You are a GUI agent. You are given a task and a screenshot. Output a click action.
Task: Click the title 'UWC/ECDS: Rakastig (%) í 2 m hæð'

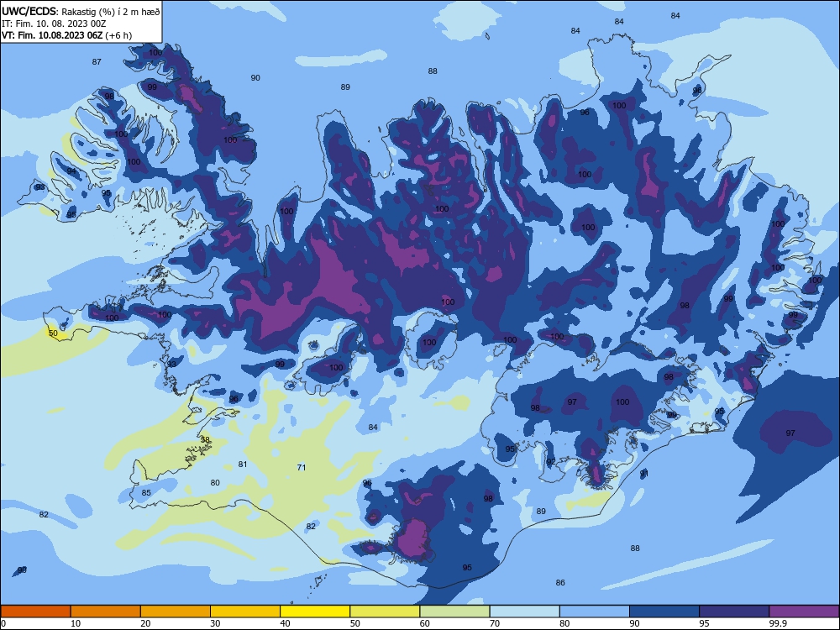[x=81, y=11]
